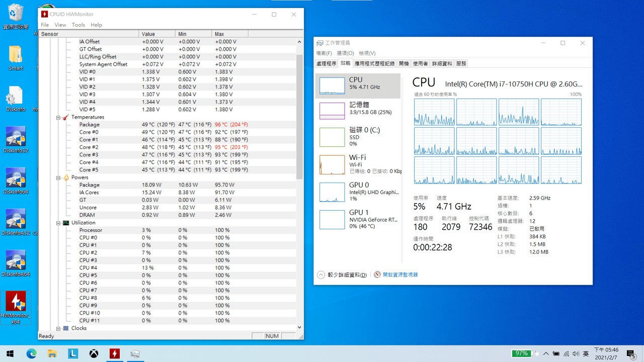The image size is (644, 362).
Task: Open Wi-Fi network tray icon
Action: [x=567, y=354]
